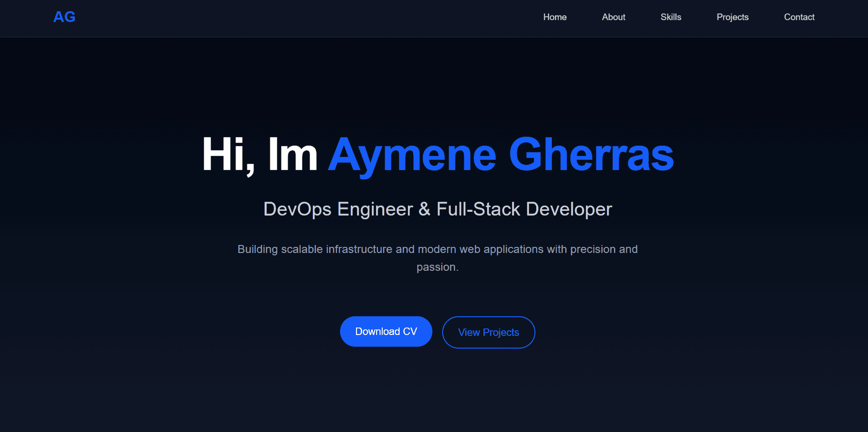Reach out by clicking Contact
This screenshot has width=868, height=432.
click(799, 17)
